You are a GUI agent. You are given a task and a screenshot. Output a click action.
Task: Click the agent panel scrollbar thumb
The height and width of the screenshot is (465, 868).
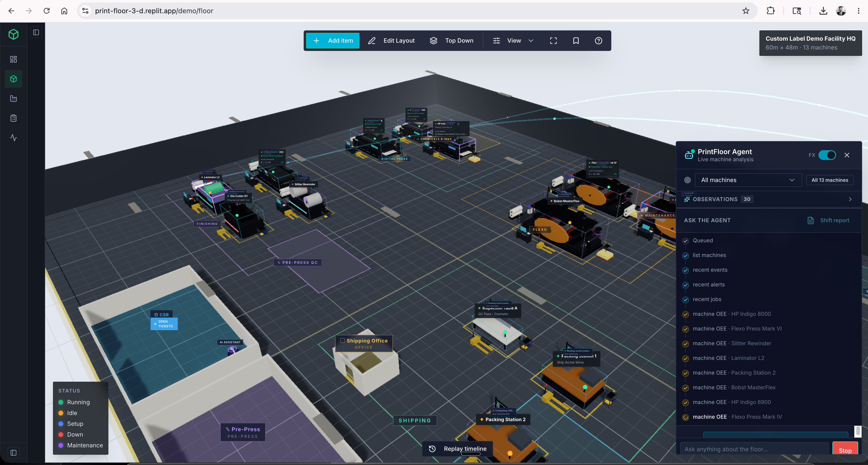pos(858,431)
